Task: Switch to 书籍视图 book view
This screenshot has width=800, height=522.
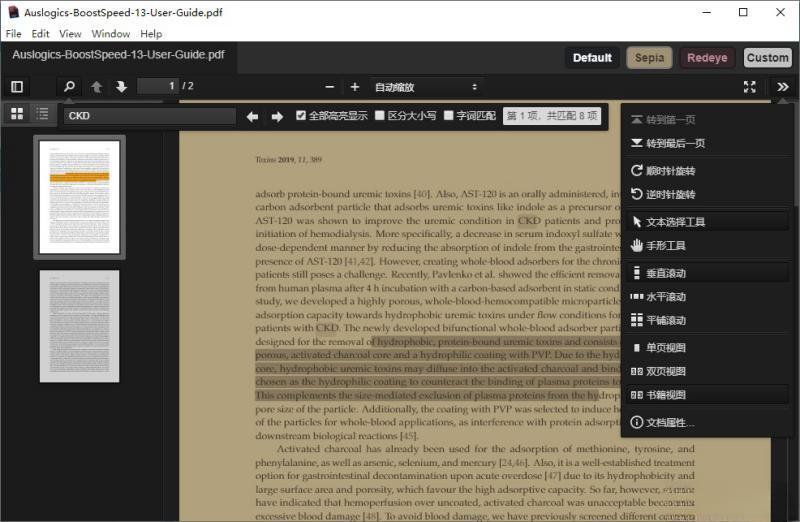Action: 707,394
